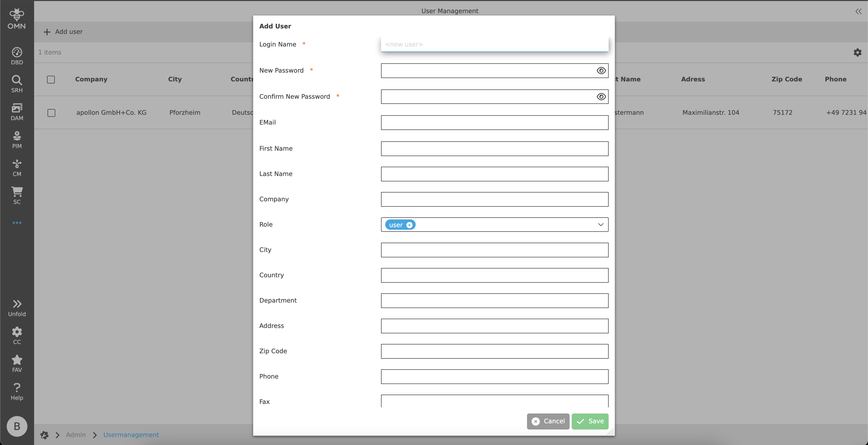This screenshot has height=445, width=868.
Task: Collapse the panel with double chevron
Action: 858,11
